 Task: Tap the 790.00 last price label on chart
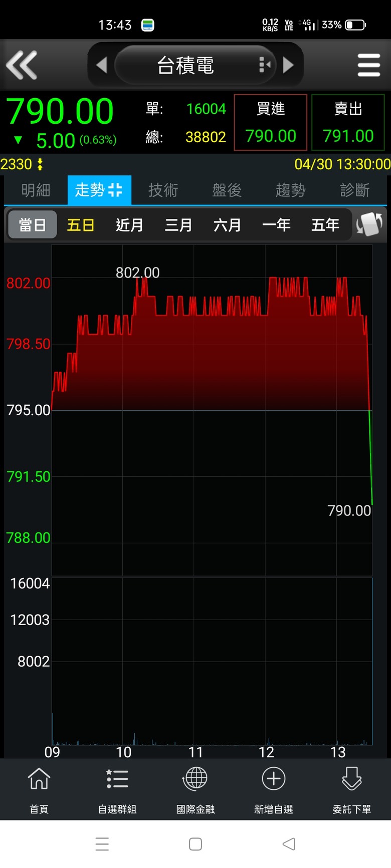[349, 510]
